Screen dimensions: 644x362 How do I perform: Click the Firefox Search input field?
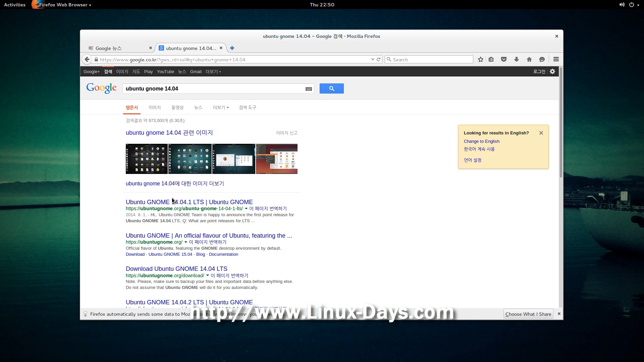pyautogui.click(x=429, y=59)
